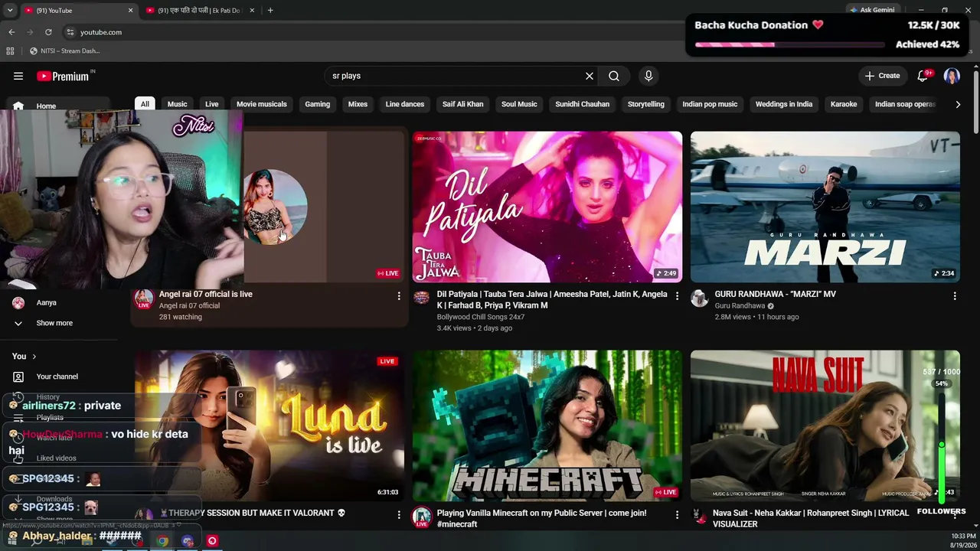Open more options for THERAPY SESSION video
980x551 pixels.
[x=399, y=514]
